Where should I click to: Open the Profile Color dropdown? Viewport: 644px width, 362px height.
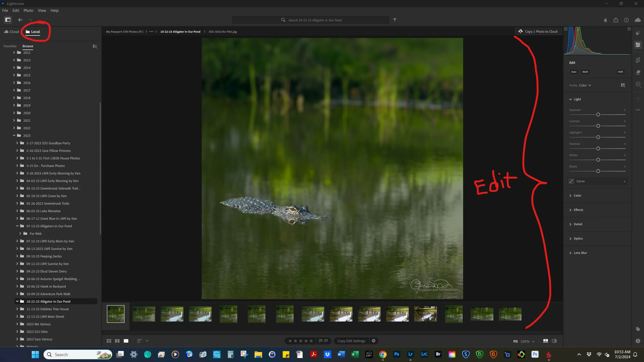pyautogui.click(x=585, y=85)
